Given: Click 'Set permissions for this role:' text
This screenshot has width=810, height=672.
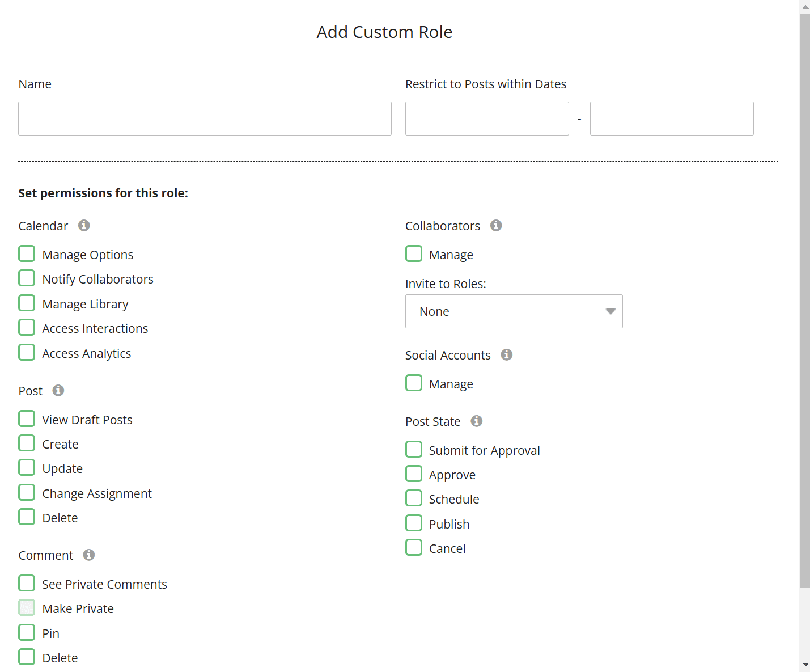Looking at the screenshot, I should [x=103, y=193].
